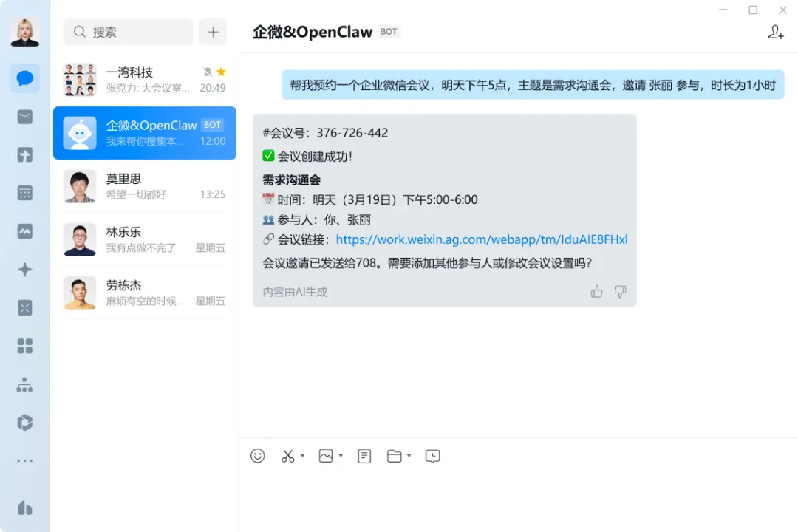Click the chat history clock icon
This screenshot has height=532, width=798.
coord(432,456)
